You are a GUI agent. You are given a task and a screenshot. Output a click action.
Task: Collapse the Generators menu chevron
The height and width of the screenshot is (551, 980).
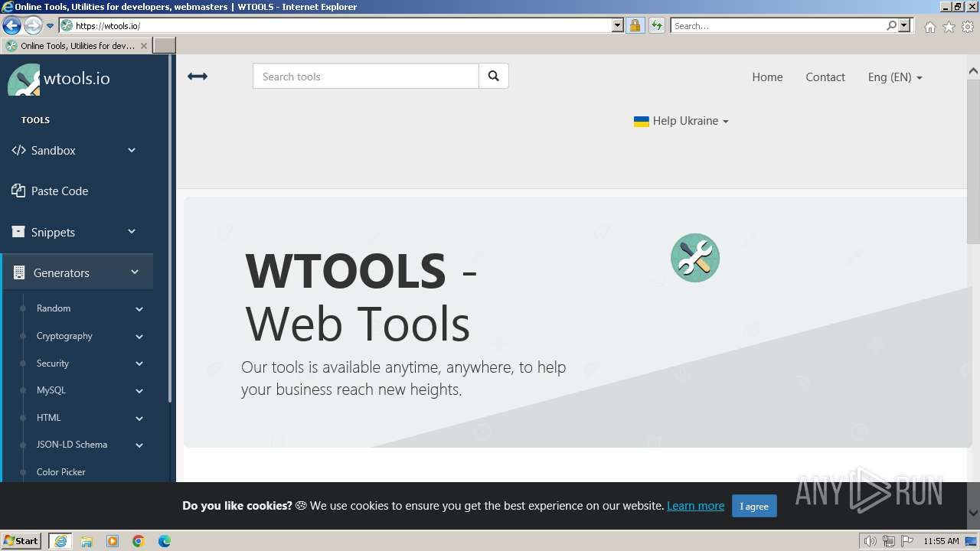[135, 272]
